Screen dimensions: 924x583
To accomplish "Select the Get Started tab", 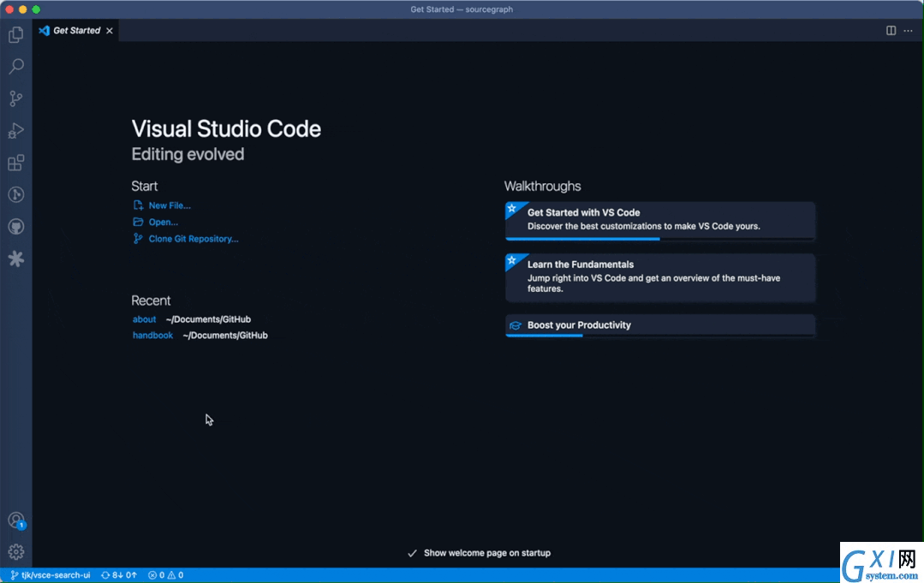I will [x=75, y=31].
